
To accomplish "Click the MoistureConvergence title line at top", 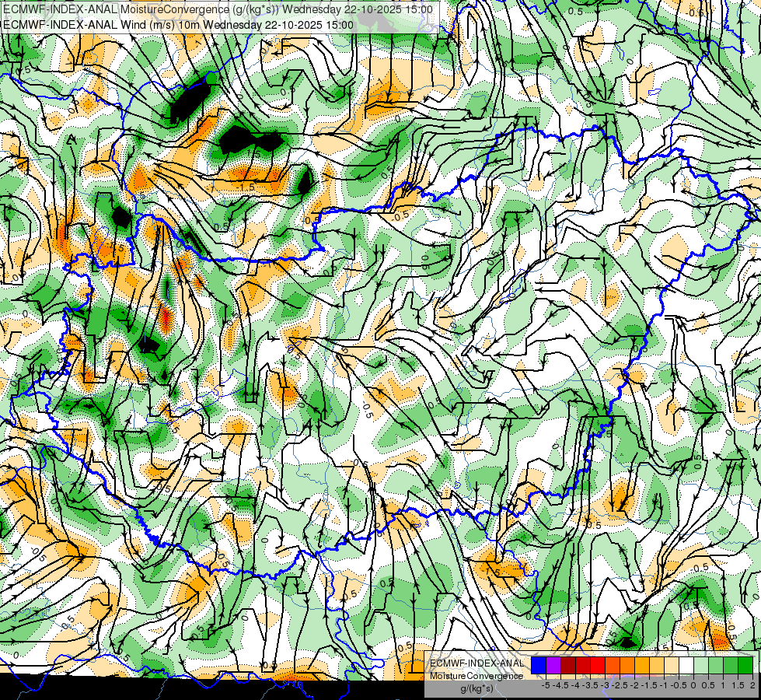I will click(218, 9).
